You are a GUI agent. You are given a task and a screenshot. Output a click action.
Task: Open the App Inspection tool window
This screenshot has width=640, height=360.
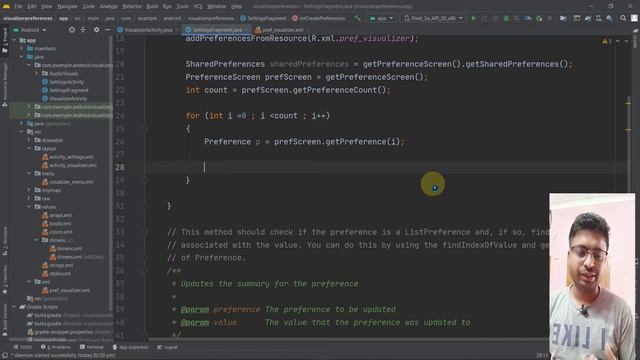(x=130, y=347)
